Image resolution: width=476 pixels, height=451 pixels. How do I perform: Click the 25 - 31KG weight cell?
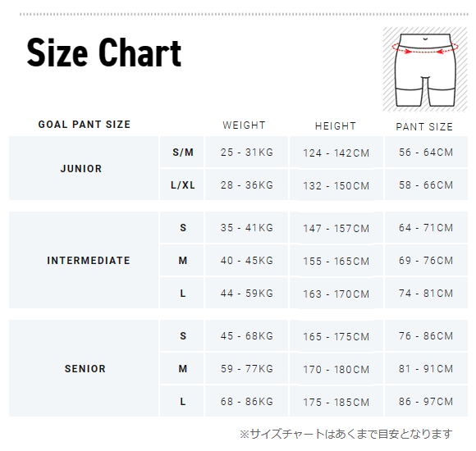point(246,152)
